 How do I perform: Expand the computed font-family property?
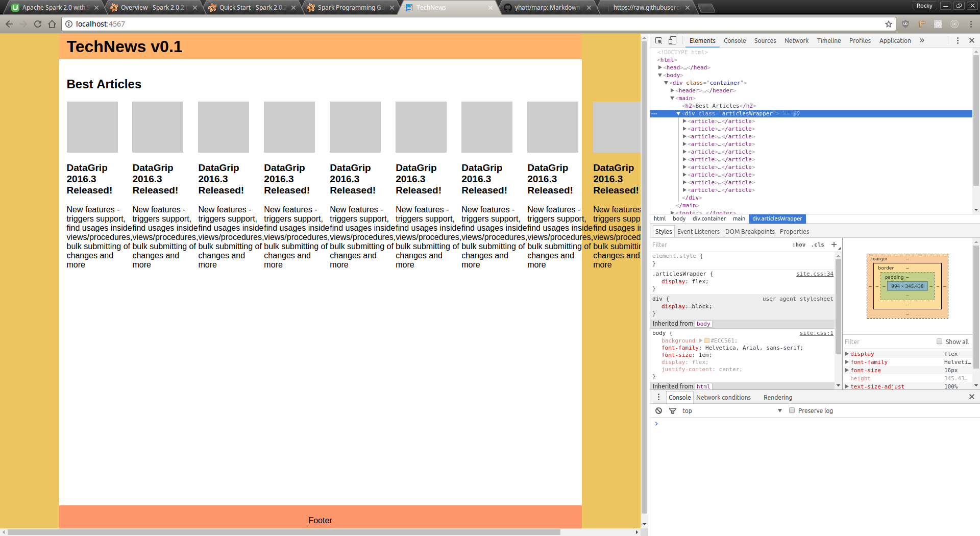[x=847, y=362]
